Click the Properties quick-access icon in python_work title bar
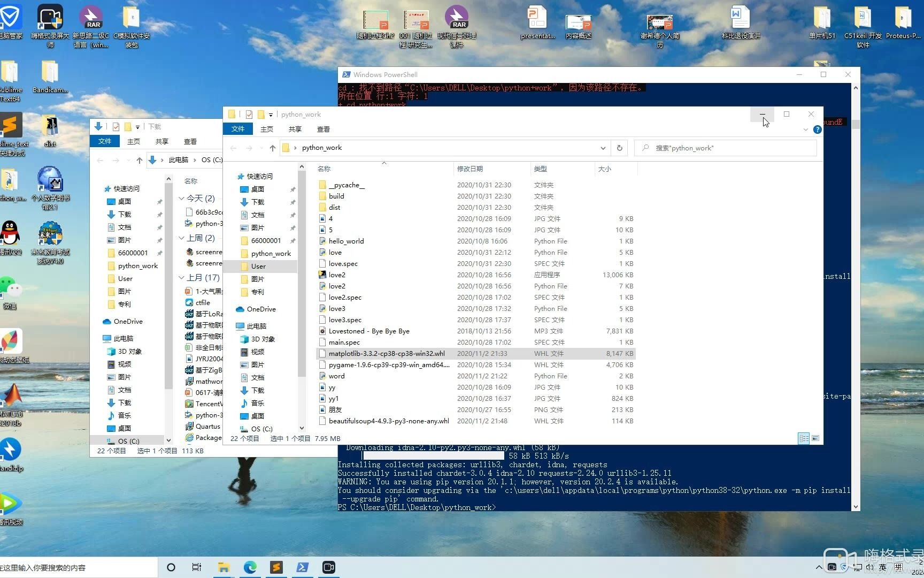This screenshot has width=924, height=578. (x=249, y=114)
